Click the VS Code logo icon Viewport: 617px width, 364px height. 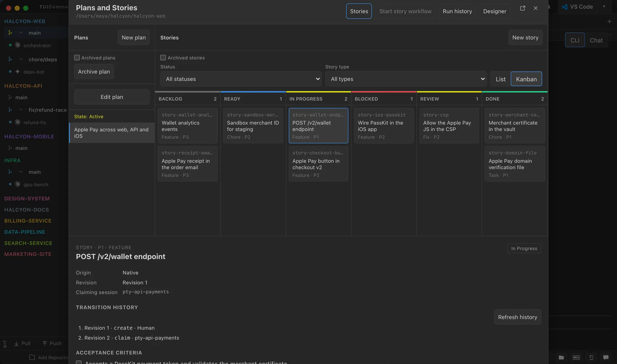click(x=565, y=7)
